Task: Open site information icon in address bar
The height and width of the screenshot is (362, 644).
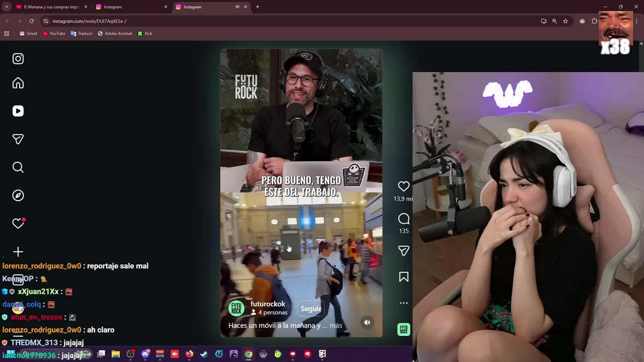Action: pos(46,21)
